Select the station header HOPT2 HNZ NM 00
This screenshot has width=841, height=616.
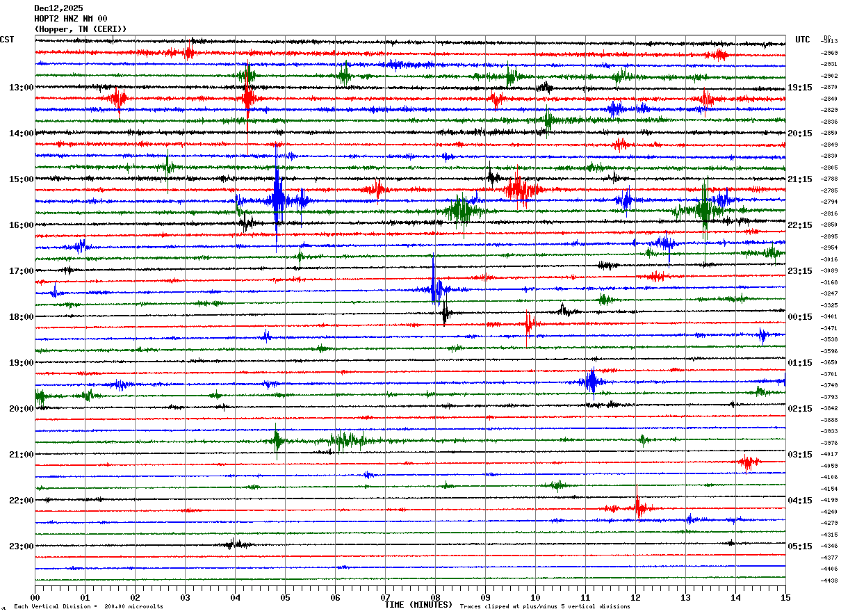pyautogui.click(x=71, y=19)
